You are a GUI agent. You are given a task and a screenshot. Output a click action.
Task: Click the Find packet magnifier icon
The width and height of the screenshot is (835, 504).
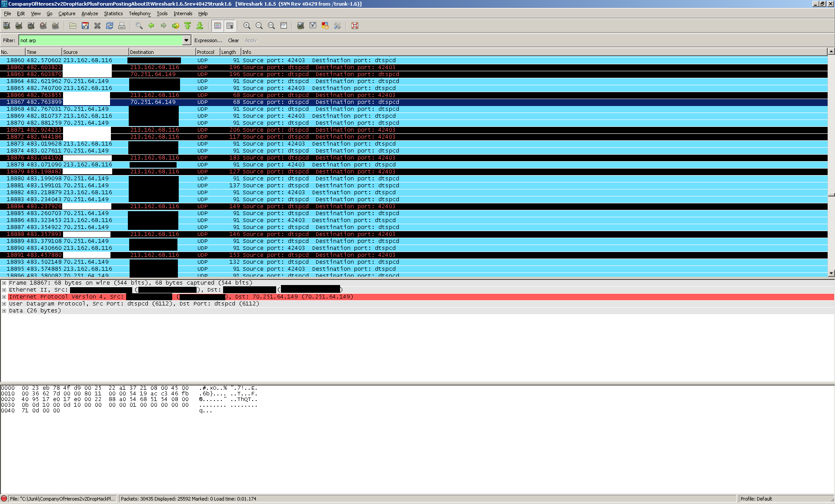pyautogui.click(x=139, y=26)
